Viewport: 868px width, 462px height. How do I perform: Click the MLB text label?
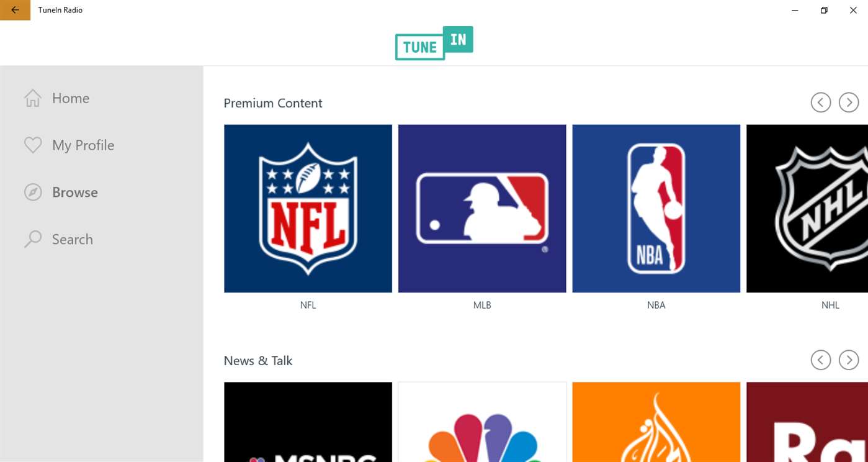click(482, 305)
